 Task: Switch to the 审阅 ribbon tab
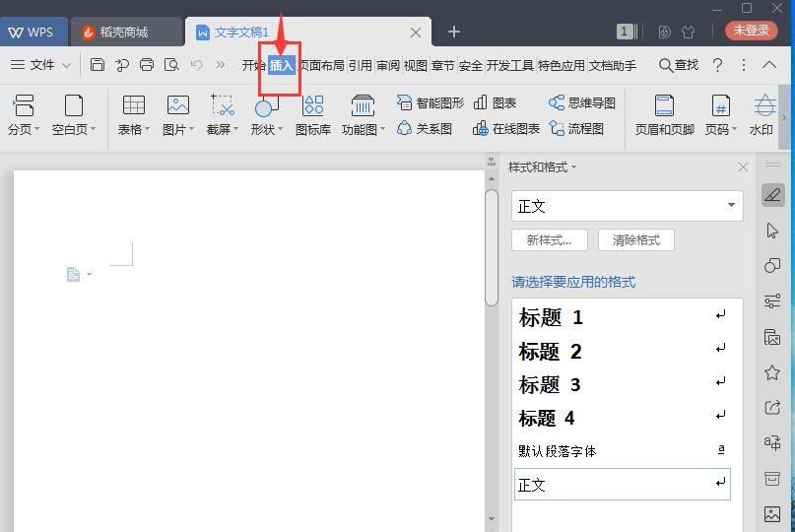388,65
